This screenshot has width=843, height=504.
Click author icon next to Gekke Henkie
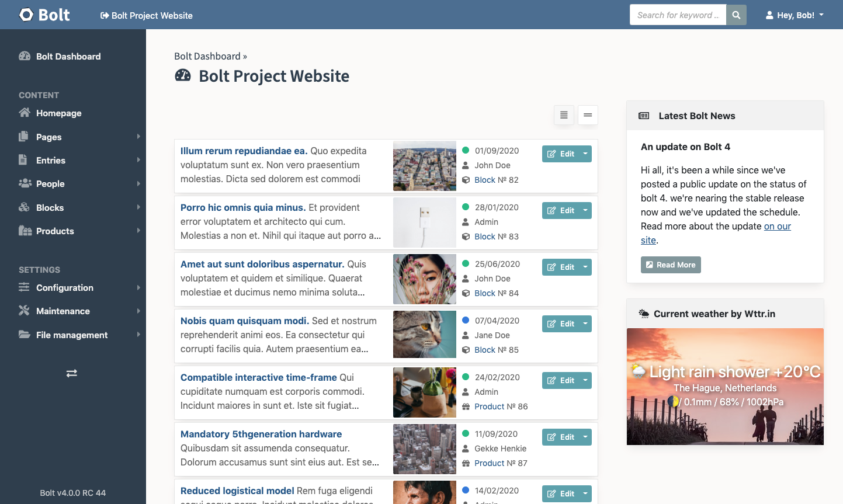pyautogui.click(x=466, y=449)
